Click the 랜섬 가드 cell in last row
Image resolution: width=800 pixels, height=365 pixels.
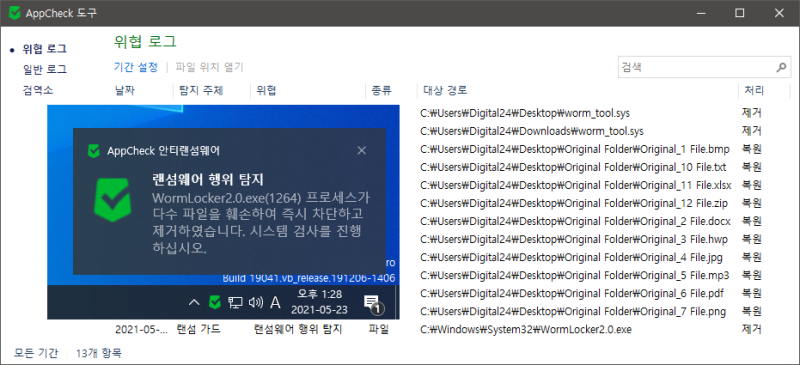pos(198,329)
